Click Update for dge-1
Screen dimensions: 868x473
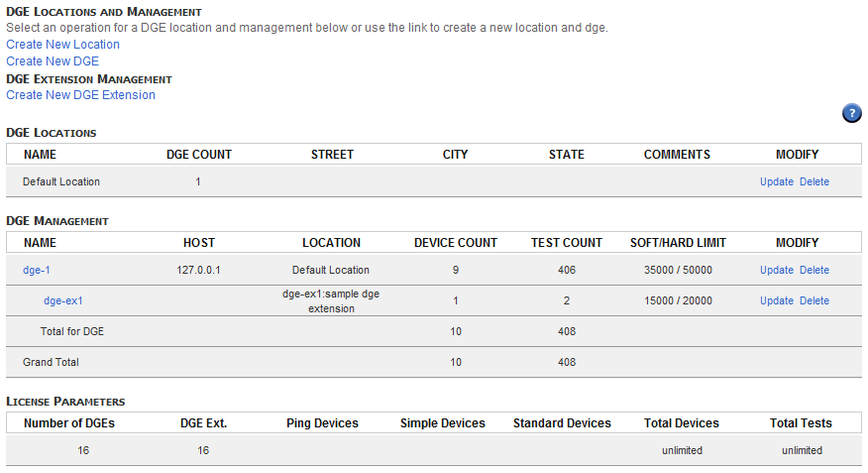tap(776, 271)
